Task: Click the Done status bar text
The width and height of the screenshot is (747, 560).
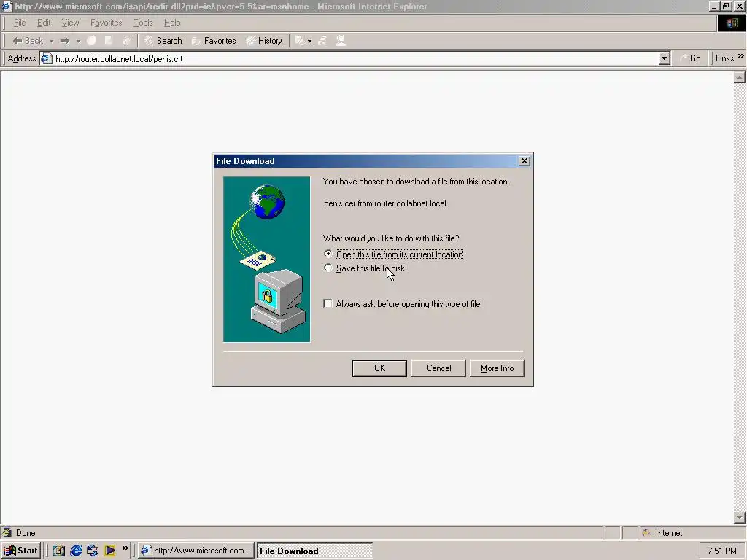Action: coord(26,533)
